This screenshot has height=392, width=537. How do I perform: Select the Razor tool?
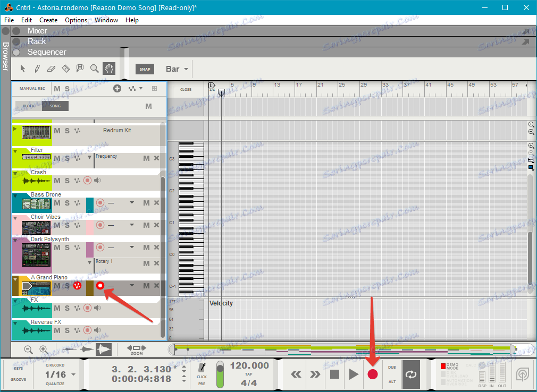click(65, 69)
